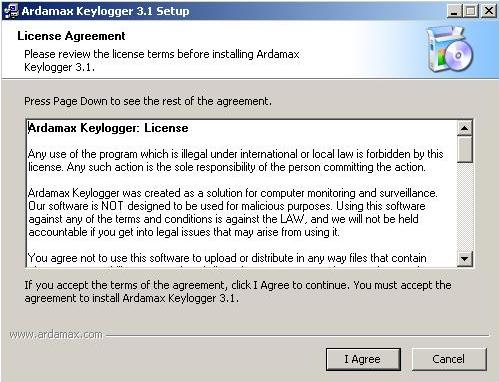Click the 'License Agreement' header title

71,36
